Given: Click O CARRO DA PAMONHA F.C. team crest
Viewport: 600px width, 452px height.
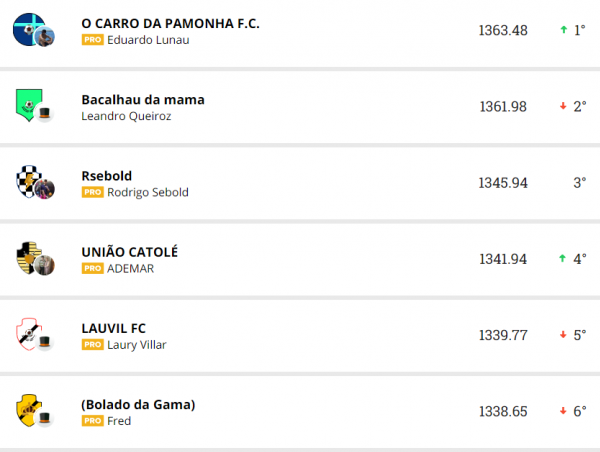Looking at the screenshot, I should point(27,27).
